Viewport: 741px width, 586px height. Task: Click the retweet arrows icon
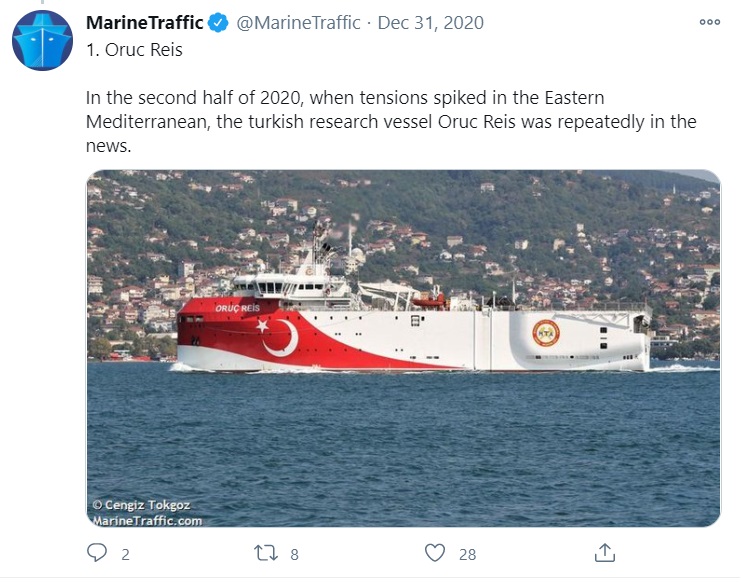pyautogui.click(x=266, y=552)
